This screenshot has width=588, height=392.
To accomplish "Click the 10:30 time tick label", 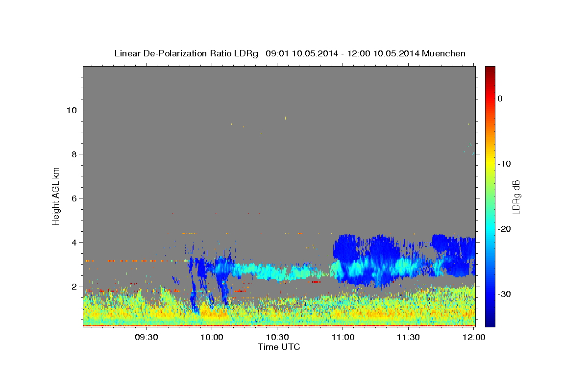I will tap(277, 337).
